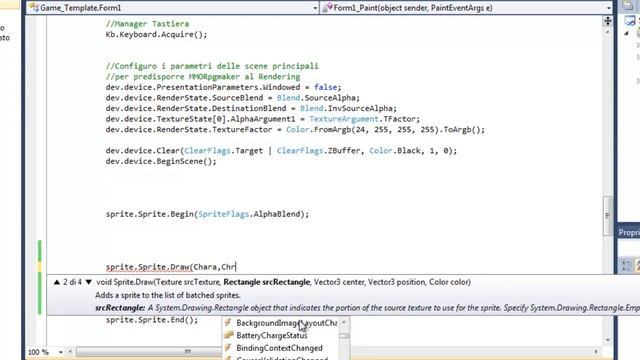Select BindingContextChanged in the IntelliSense list
The height and width of the screenshot is (360, 640).
click(x=279, y=348)
